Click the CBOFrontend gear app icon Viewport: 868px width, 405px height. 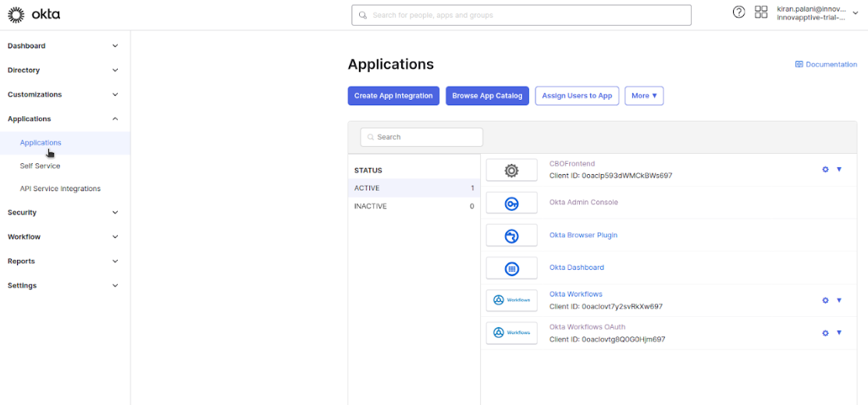pyautogui.click(x=511, y=170)
